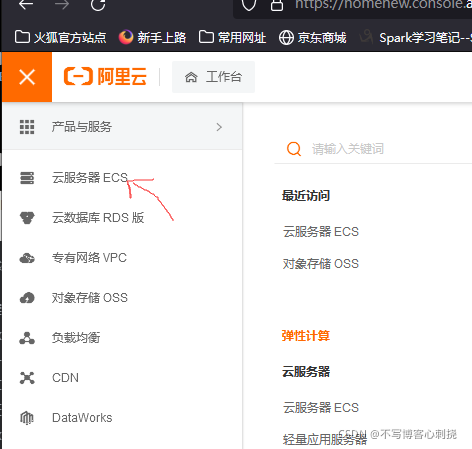The image size is (472, 449).
Task: Click the ECS server icon in sidebar
Action: (27, 178)
